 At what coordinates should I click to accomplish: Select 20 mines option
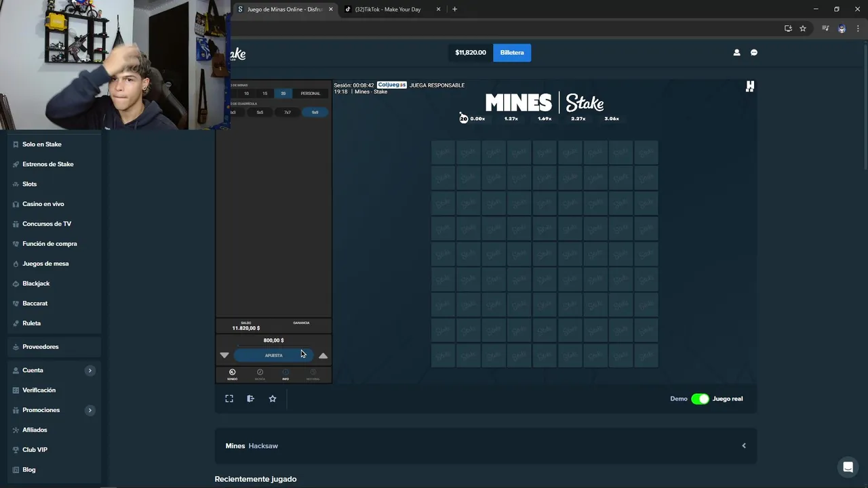pyautogui.click(x=283, y=94)
